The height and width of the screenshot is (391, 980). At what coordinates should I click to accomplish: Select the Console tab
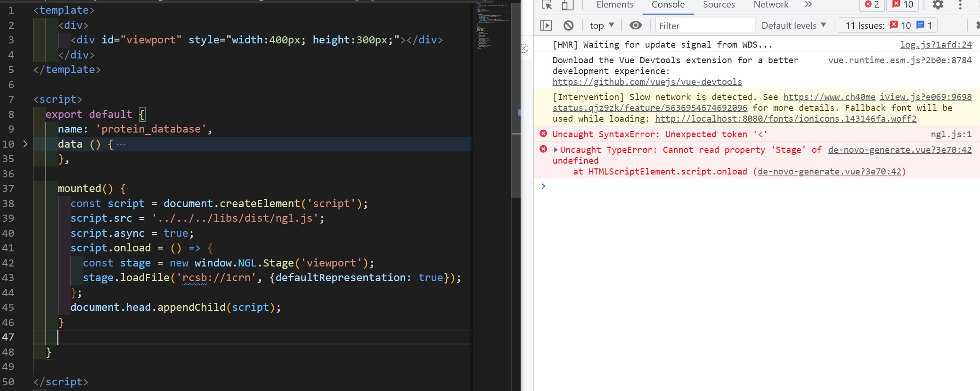[x=668, y=5]
